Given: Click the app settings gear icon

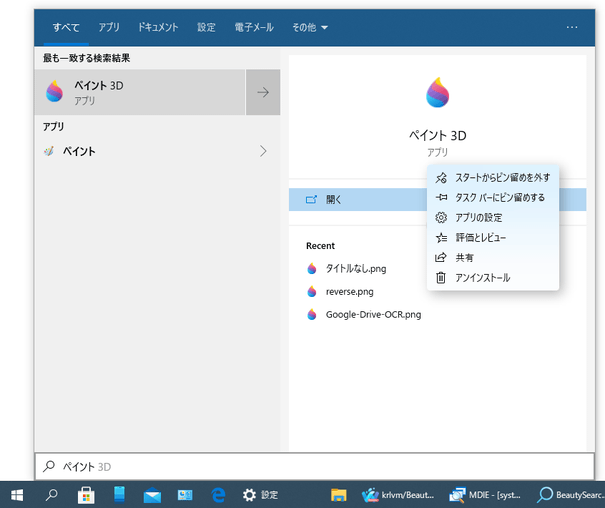Looking at the screenshot, I should click(441, 218).
